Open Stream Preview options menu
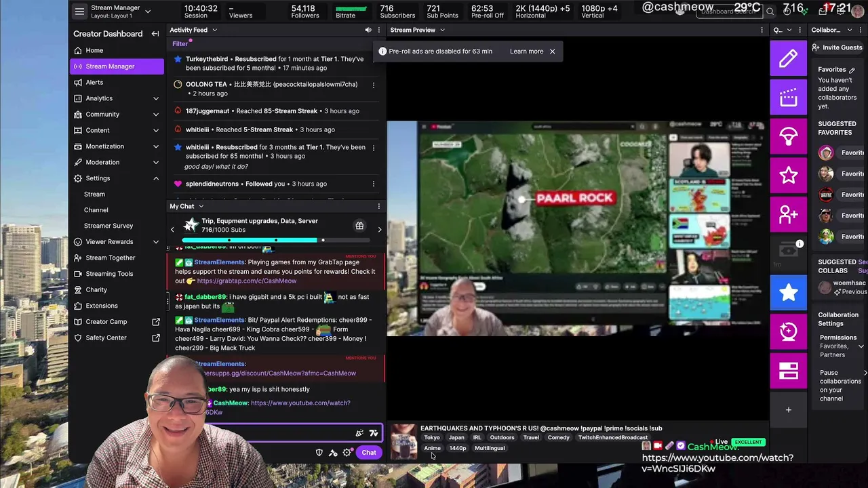Image resolution: width=868 pixels, height=488 pixels. [x=762, y=30]
